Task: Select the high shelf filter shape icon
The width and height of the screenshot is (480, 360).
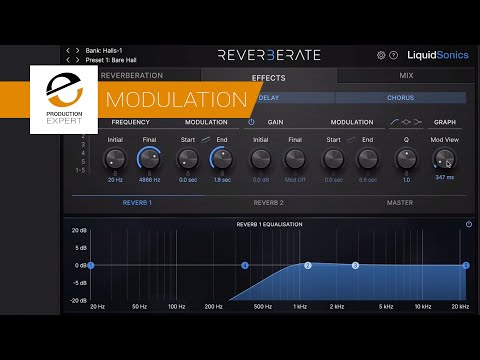Action: click(417, 122)
